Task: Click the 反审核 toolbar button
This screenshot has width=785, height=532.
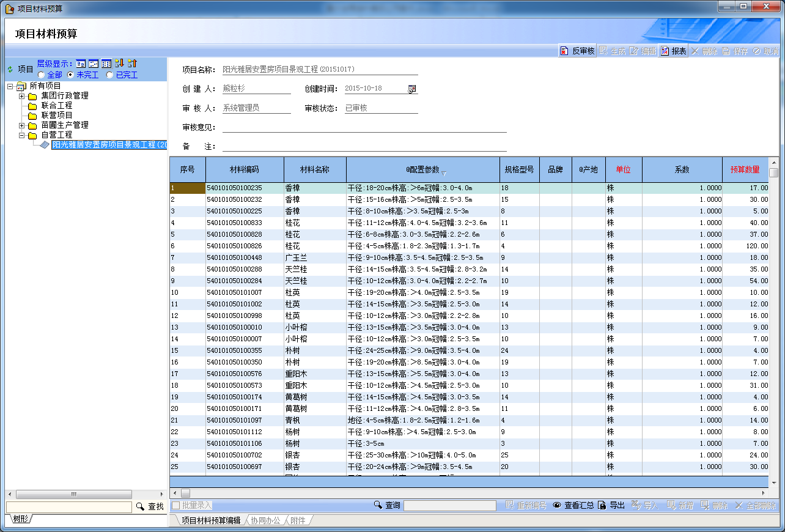Action: tap(577, 51)
